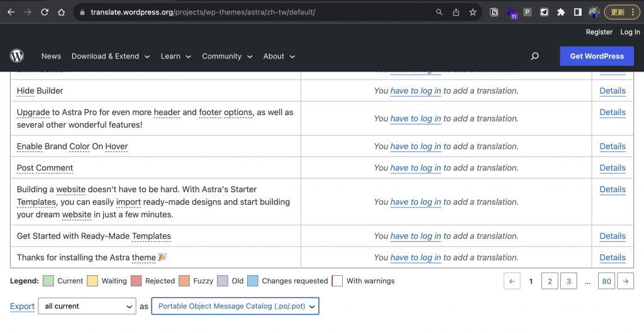Click the Current legend color swatch
Screen dimensions: 644x333
tap(48, 281)
